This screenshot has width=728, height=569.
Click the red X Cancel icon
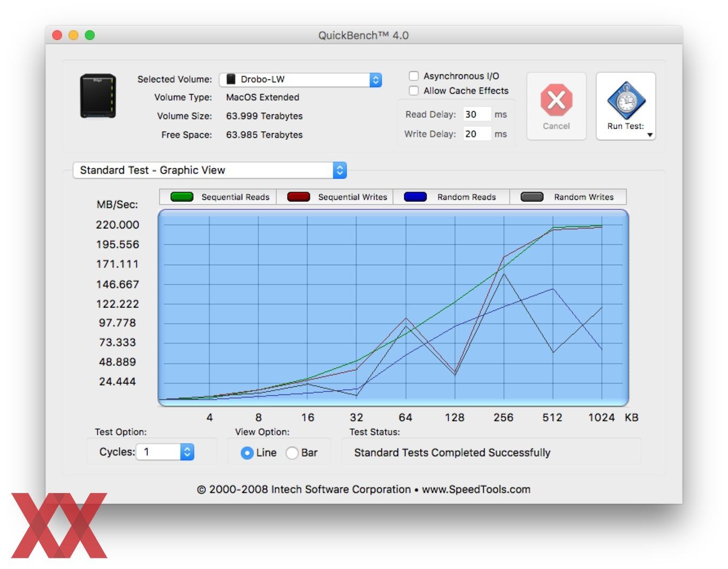click(x=556, y=100)
